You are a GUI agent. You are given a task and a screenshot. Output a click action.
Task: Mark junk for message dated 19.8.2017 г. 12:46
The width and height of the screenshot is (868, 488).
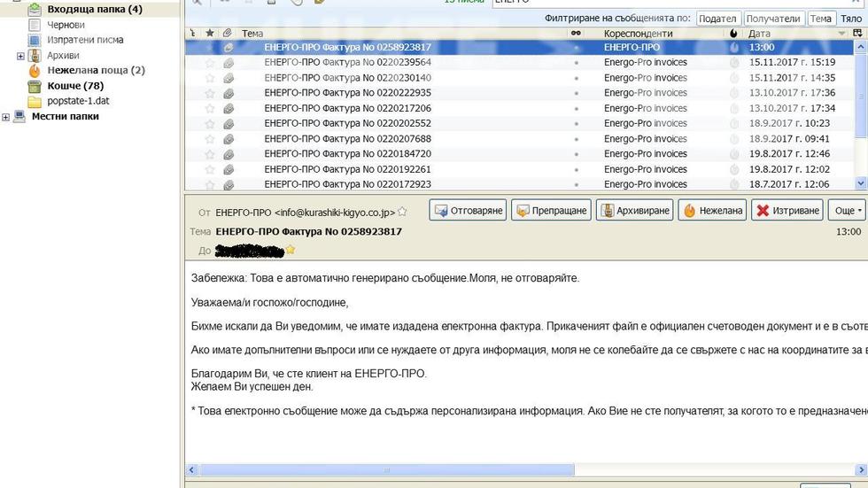734,154
